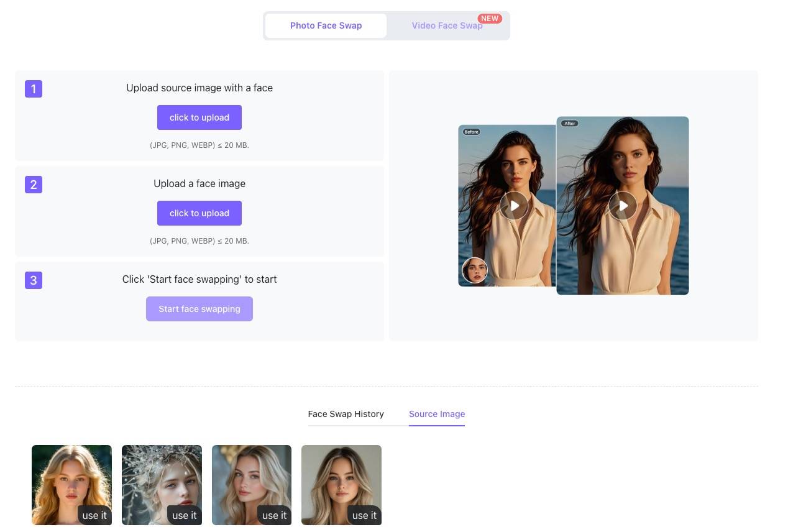Click the NEW badge on Video Face Swap
The height and width of the screenshot is (532, 811).
click(490, 18)
